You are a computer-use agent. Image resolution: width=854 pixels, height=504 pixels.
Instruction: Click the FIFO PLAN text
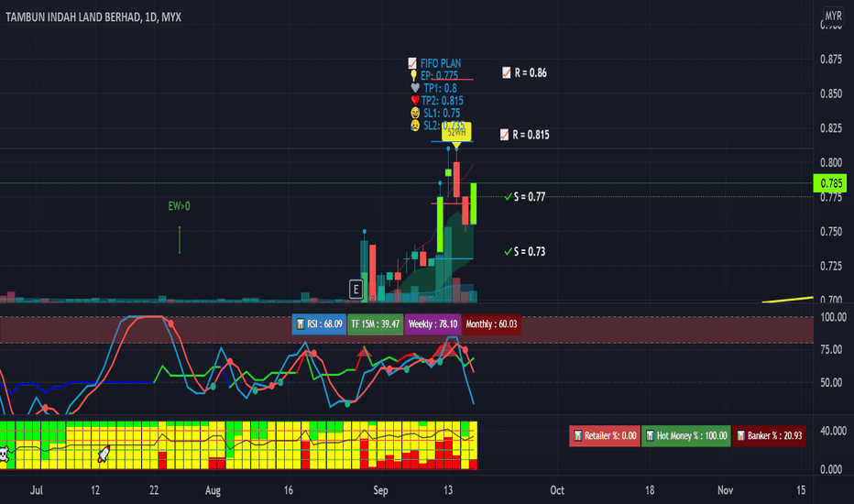pyautogui.click(x=441, y=63)
